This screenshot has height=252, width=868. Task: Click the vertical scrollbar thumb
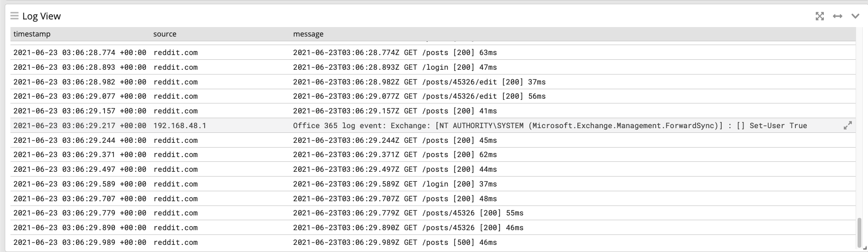pyautogui.click(x=859, y=233)
